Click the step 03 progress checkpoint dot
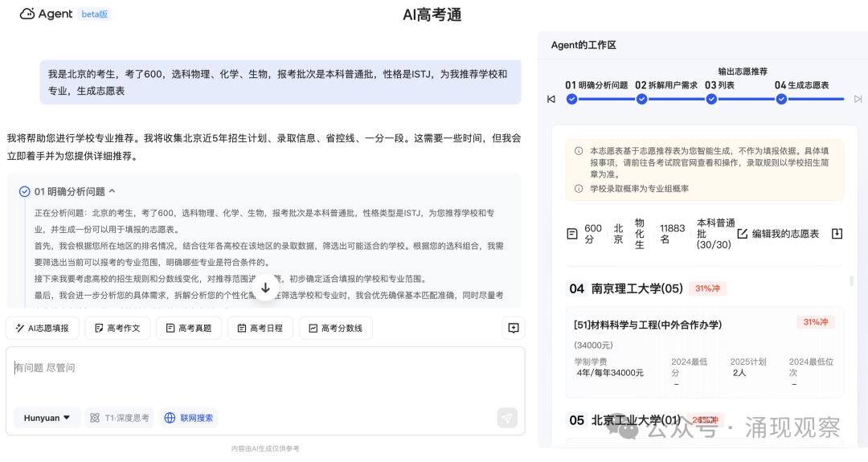The image size is (868, 462). click(x=711, y=99)
